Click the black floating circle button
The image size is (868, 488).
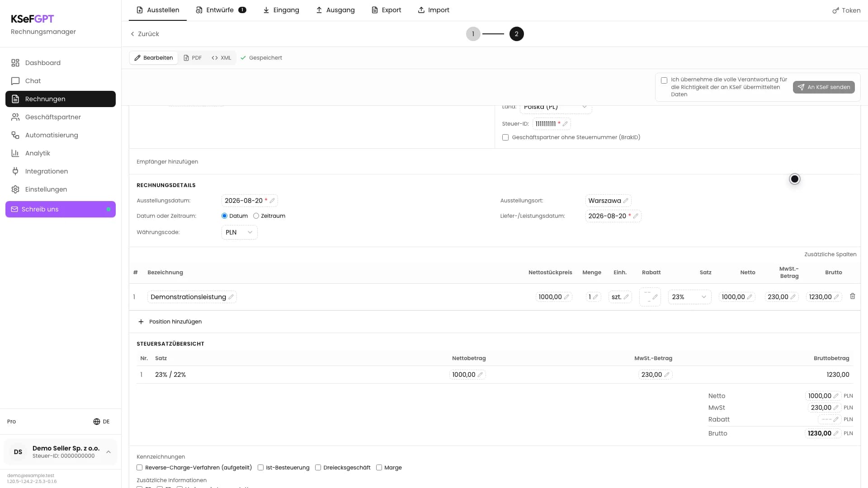coord(794,179)
